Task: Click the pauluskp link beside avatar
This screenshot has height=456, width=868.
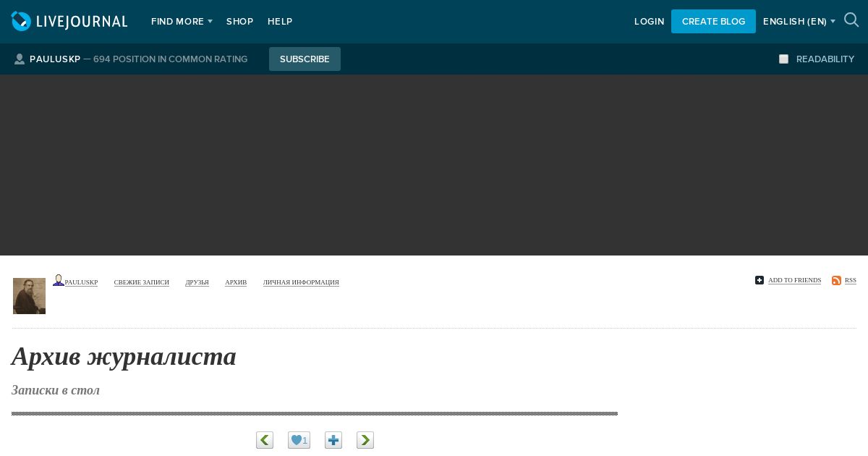Action: click(81, 282)
